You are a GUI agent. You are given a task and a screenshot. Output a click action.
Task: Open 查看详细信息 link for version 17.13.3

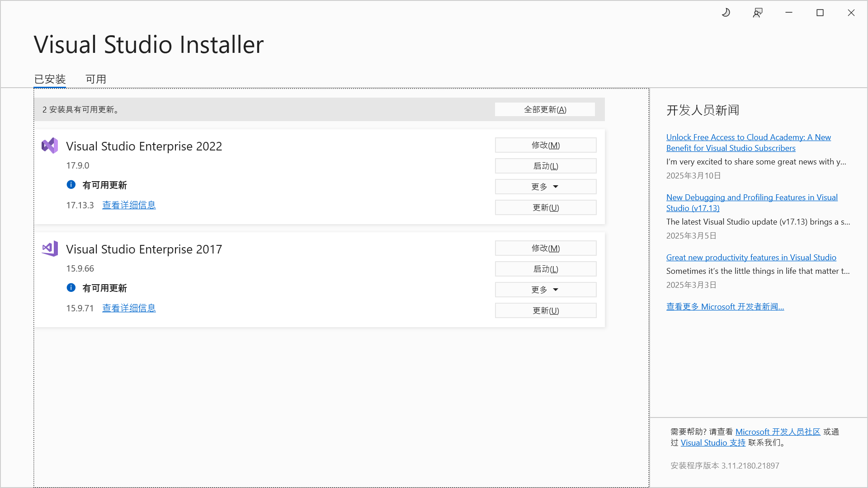[129, 205]
